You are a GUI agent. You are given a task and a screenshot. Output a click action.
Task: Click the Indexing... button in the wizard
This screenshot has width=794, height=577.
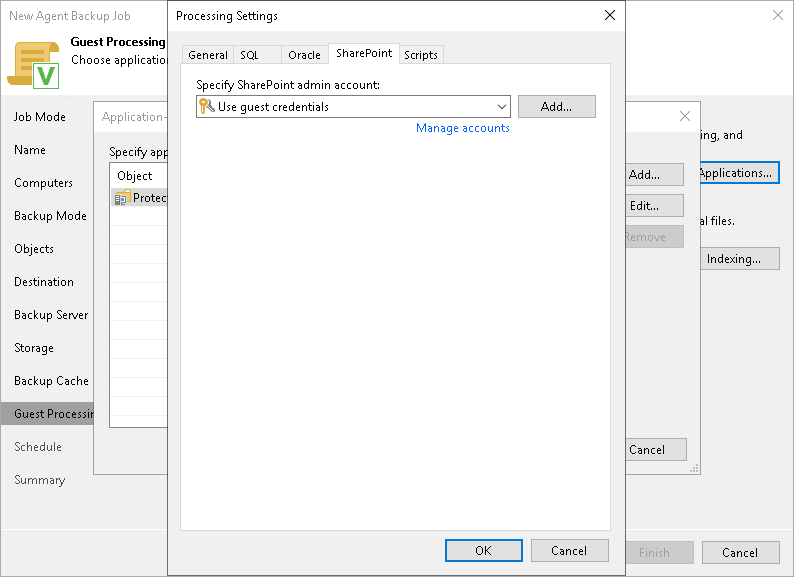point(739,259)
